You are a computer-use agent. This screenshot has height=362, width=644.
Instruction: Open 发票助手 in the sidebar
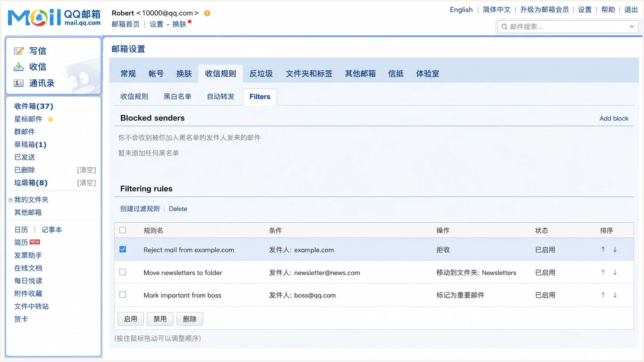click(28, 255)
